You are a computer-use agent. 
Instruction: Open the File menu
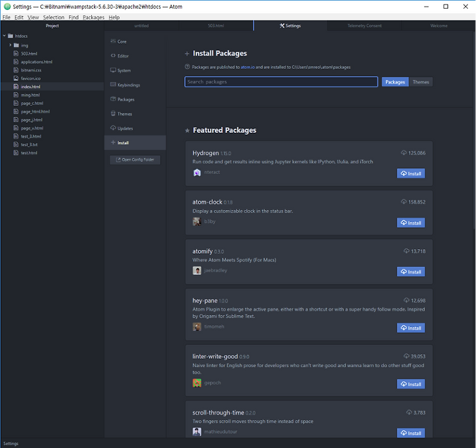click(x=7, y=17)
